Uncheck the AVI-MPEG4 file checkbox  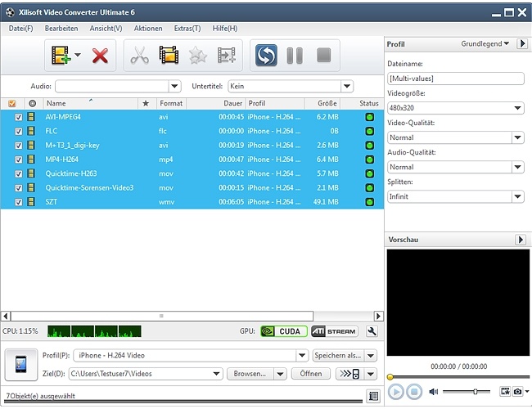pos(19,116)
